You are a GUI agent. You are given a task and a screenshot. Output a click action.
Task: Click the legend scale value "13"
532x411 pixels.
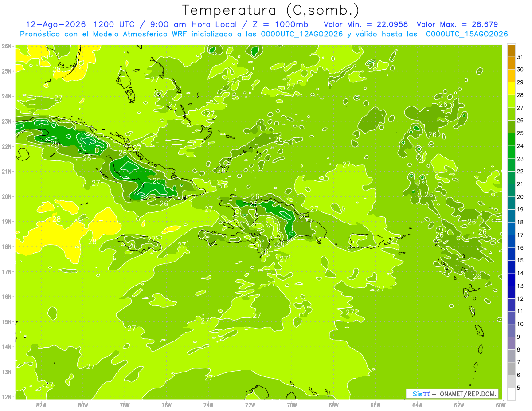[x=520, y=286]
